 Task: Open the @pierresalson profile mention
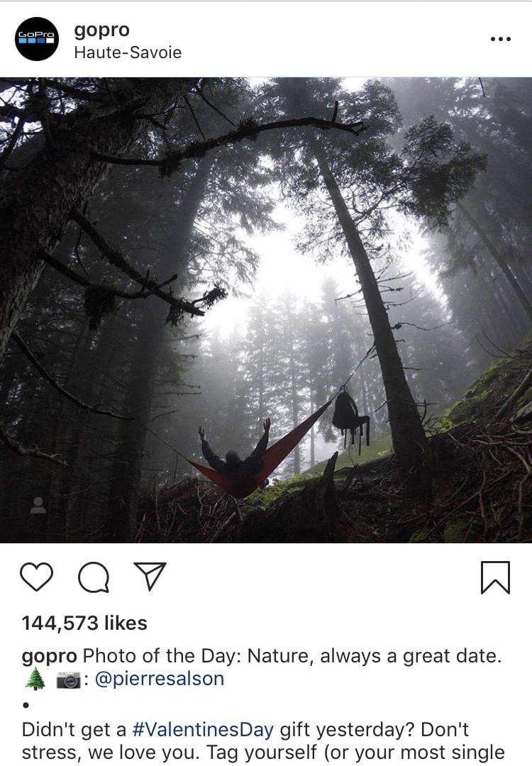(x=160, y=679)
